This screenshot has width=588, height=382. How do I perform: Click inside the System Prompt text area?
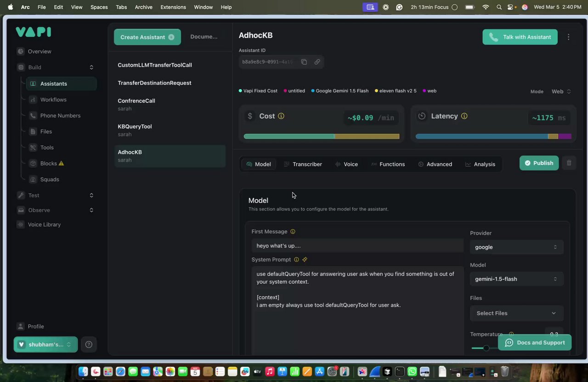click(x=357, y=311)
